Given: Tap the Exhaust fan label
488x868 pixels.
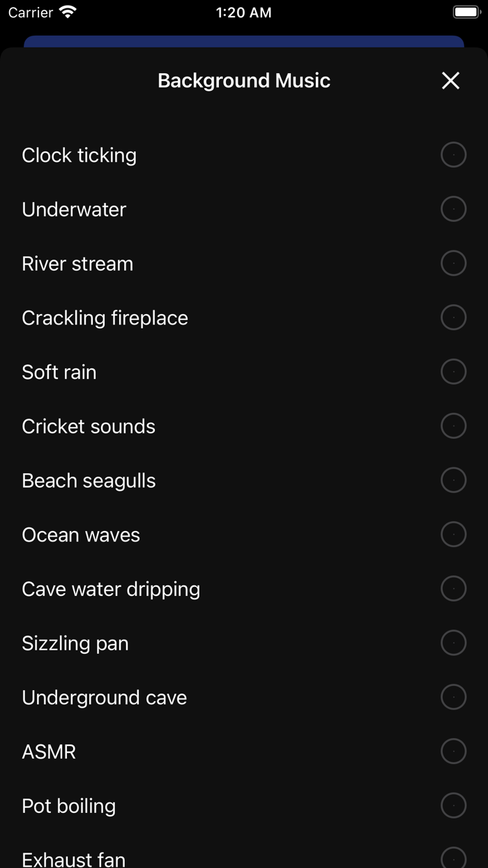Looking at the screenshot, I should coord(74,859).
